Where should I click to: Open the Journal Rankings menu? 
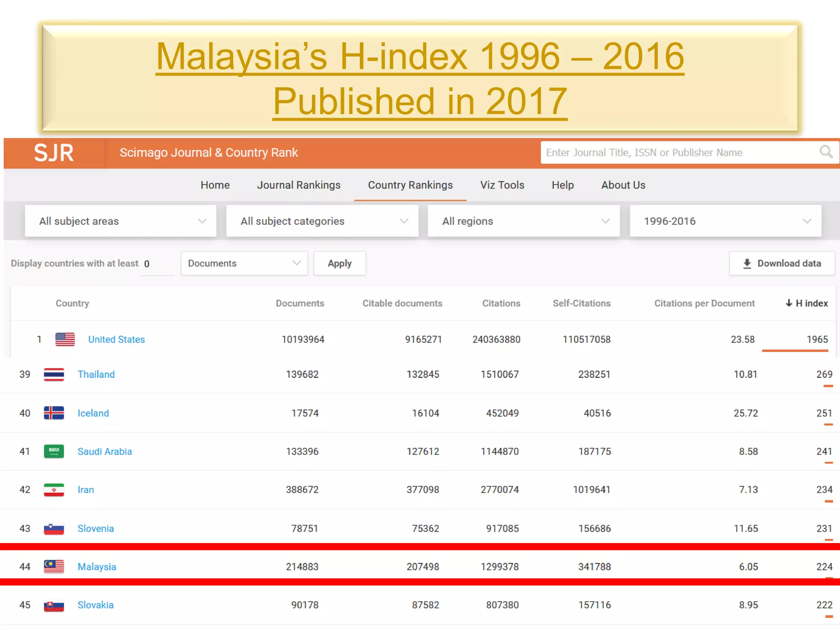(299, 185)
